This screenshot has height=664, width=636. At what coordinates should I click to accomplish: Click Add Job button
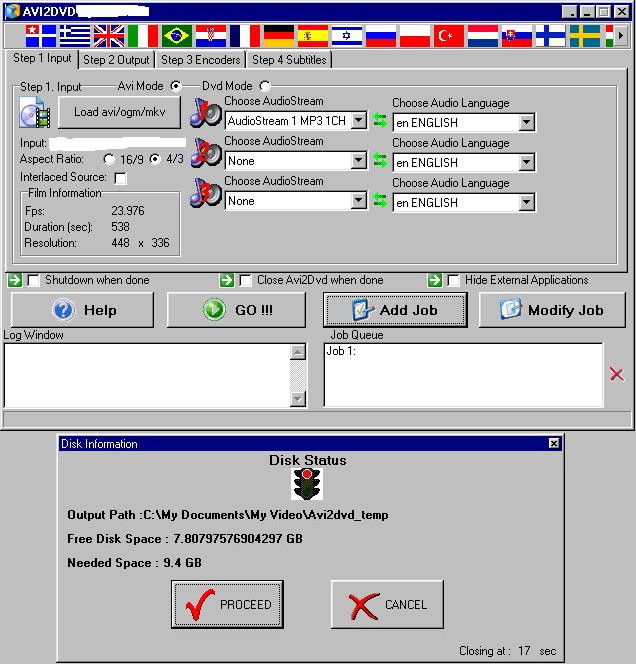[x=395, y=310]
